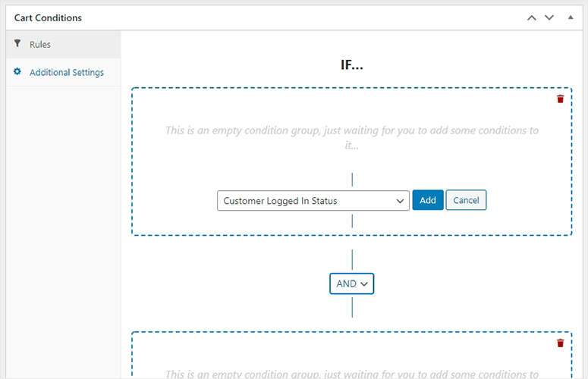The width and height of the screenshot is (588, 379).
Task: Click the funnel icon beside Rules
Action: point(17,43)
